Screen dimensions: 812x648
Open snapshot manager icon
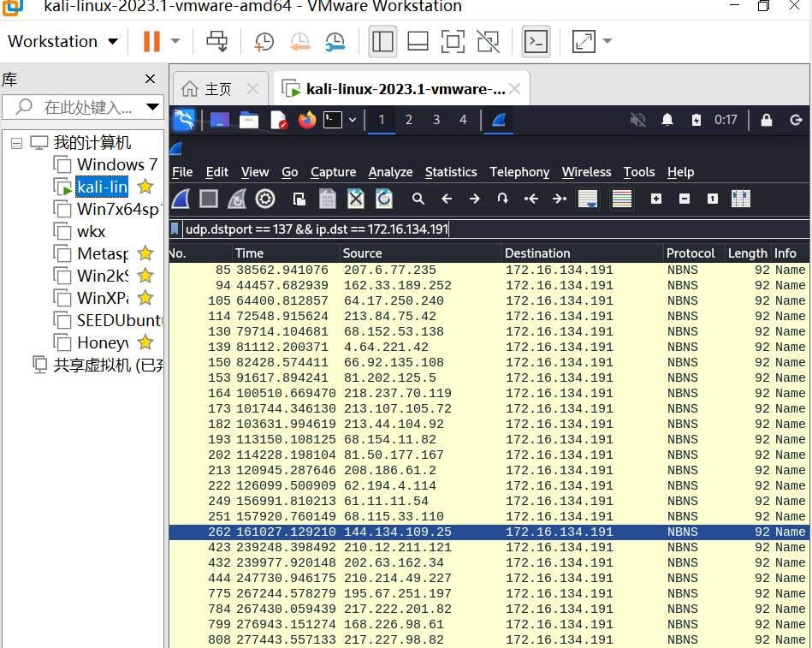(x=335, y=41)
